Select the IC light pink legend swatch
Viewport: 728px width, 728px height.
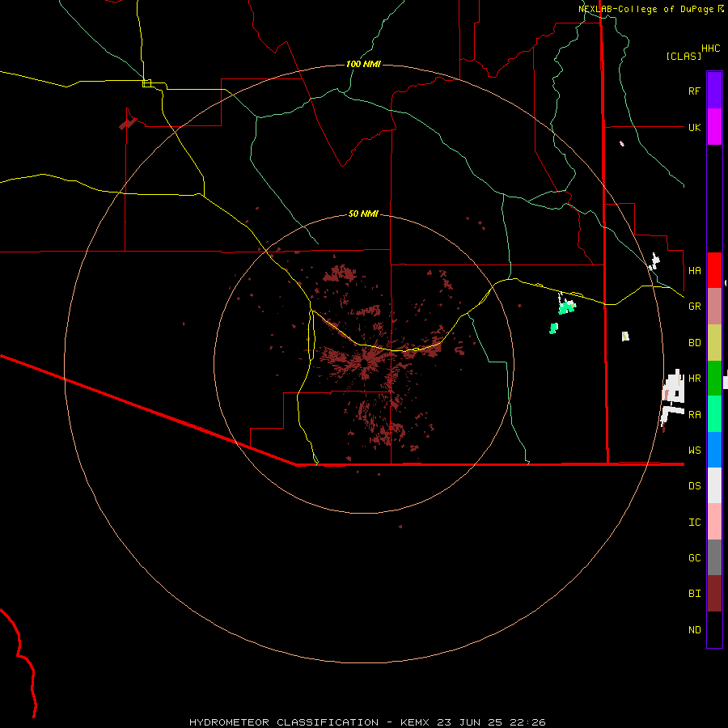coord(714,522)
